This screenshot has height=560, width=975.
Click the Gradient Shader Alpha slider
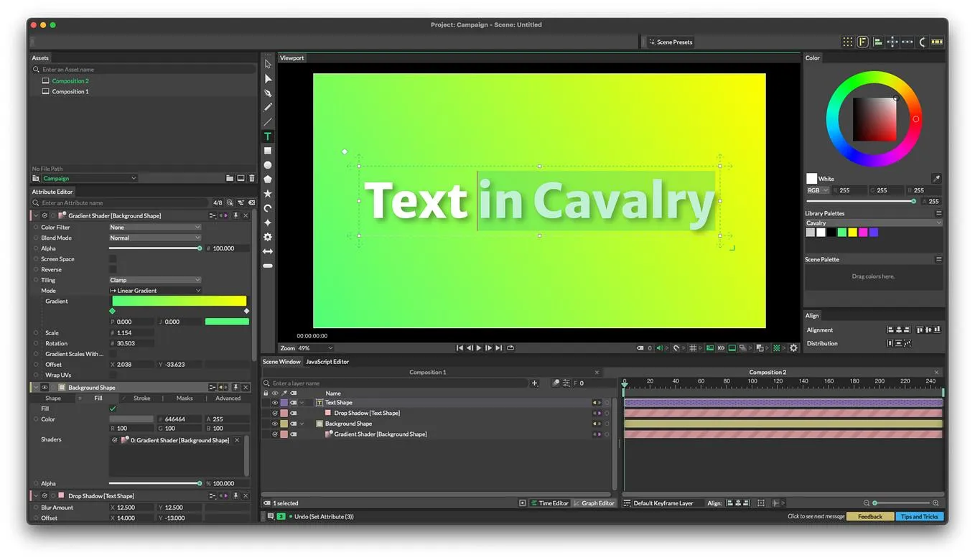point(154,248)
